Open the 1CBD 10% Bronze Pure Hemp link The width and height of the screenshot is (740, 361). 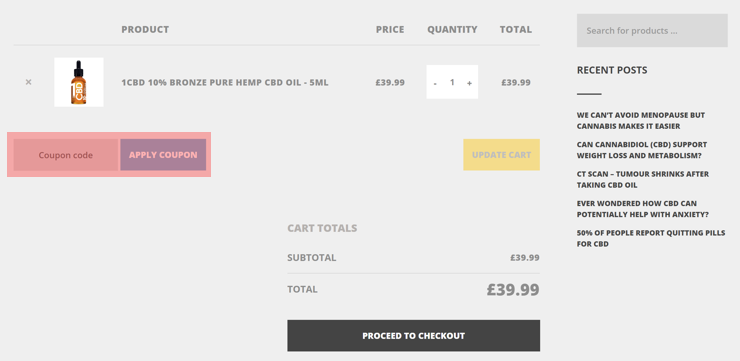click(225, 83)
